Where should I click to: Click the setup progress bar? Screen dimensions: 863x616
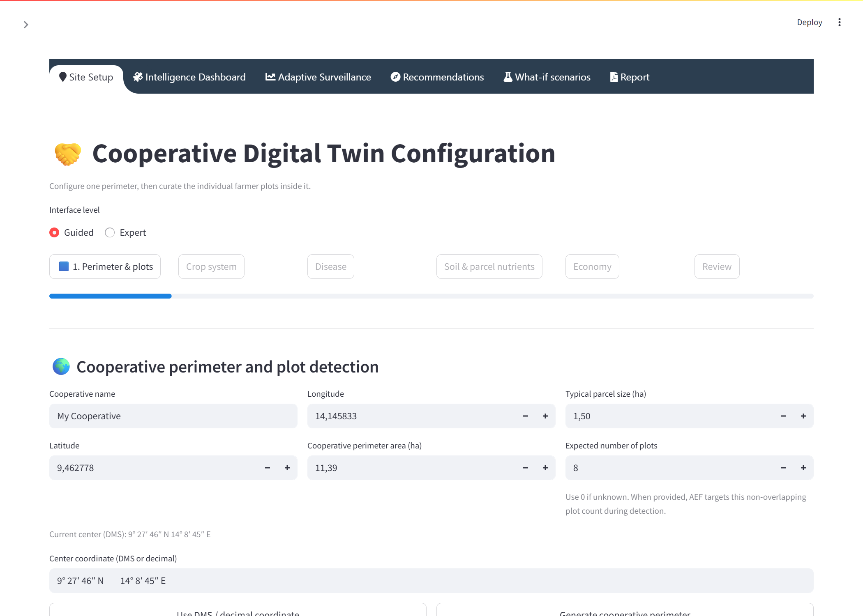[x=431, y=296]
